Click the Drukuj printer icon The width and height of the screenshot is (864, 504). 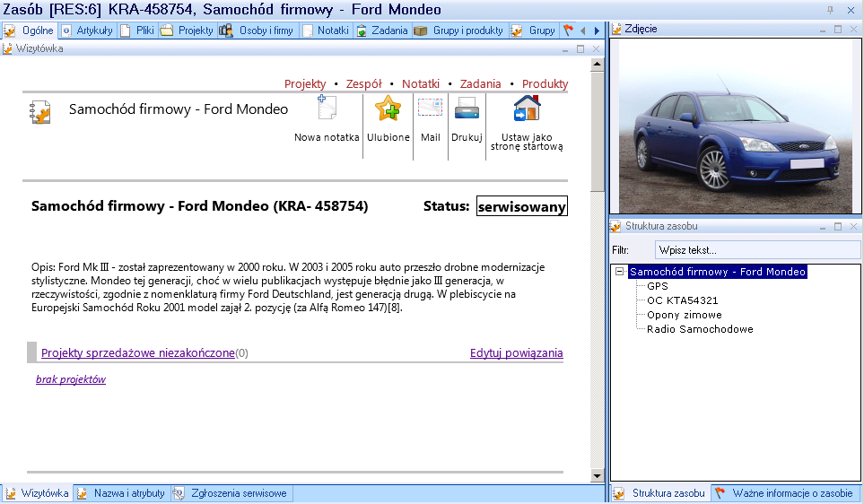467,109
